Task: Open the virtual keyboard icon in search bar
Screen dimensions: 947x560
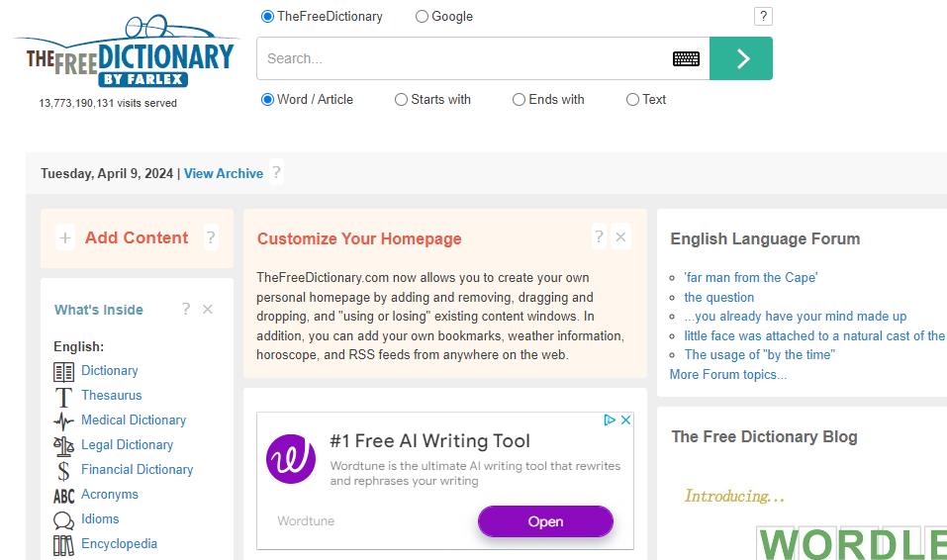Action: 686,58
